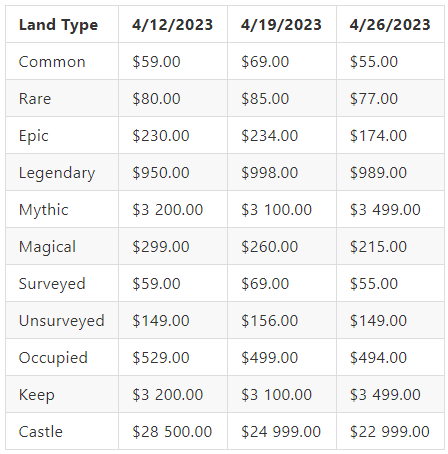Screen dimensions: 448x454
Task: Click Castle price $24 999.00
Action: tap(281, 432)
